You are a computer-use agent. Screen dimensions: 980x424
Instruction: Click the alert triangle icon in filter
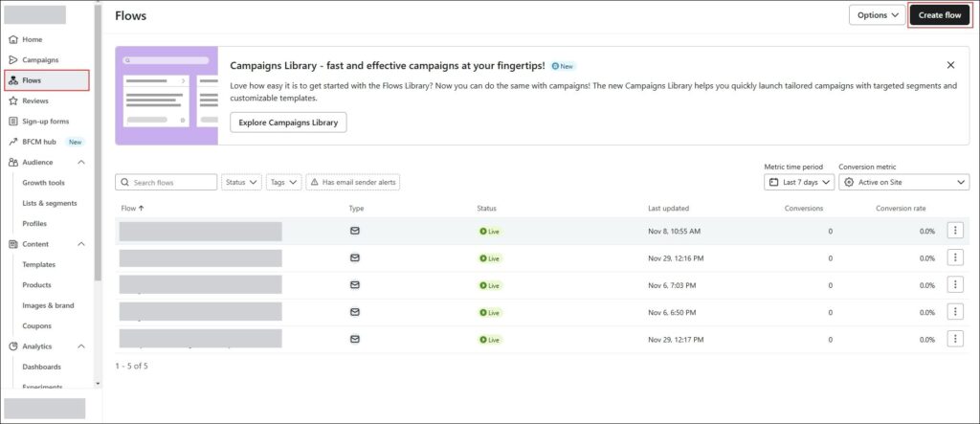click(x=314, y=183)
